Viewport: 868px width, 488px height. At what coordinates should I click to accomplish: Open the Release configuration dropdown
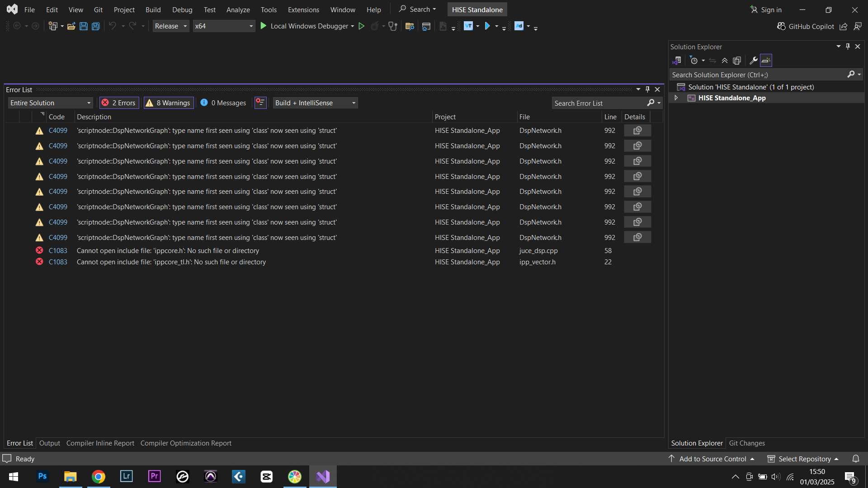coord(171,26)
